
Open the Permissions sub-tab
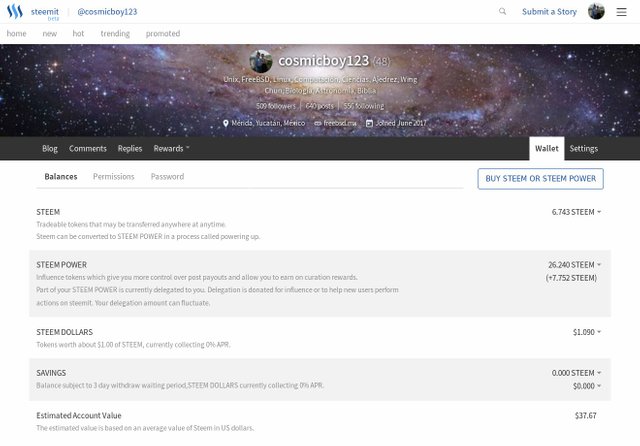pos(113,177)
